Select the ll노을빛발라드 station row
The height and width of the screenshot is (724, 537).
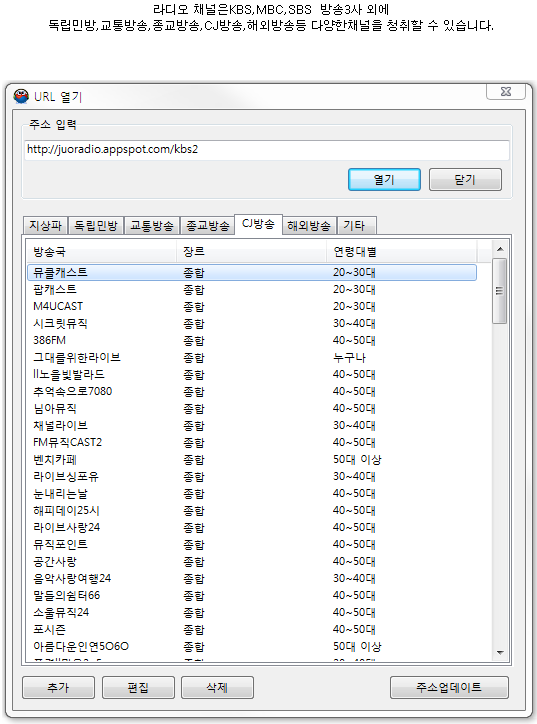coord(252,374)
